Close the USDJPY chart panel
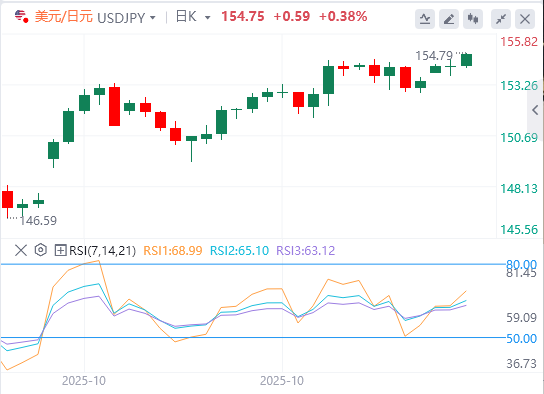 (525, 19)
